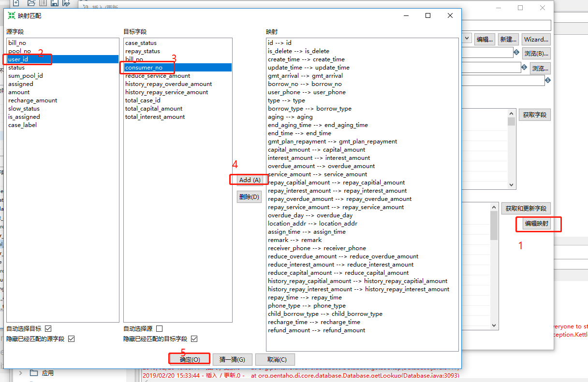The height and width of the screenshot is (382, 588).
Task: Click variable icon beside third input field
Action: pos(548,80)
